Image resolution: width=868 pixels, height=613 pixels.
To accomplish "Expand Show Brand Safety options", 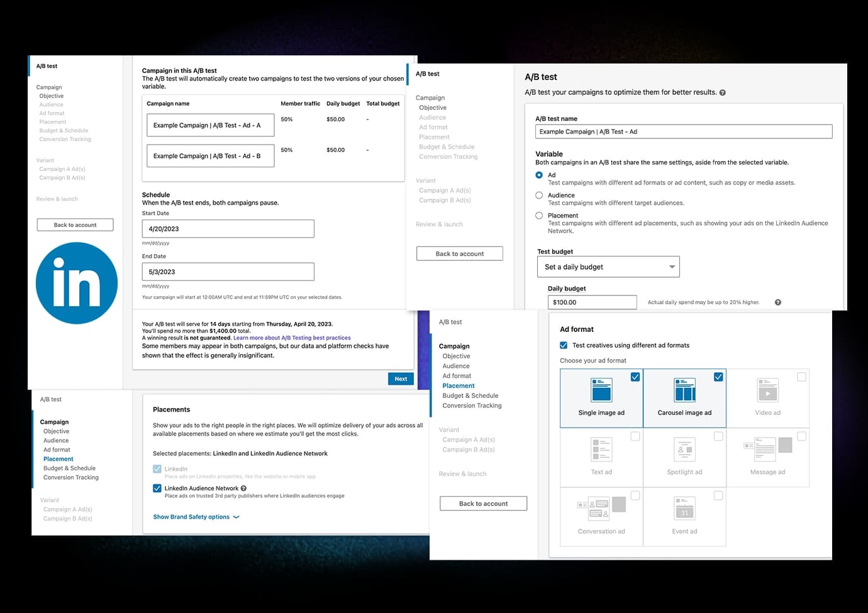I will (x=196, y=517).
